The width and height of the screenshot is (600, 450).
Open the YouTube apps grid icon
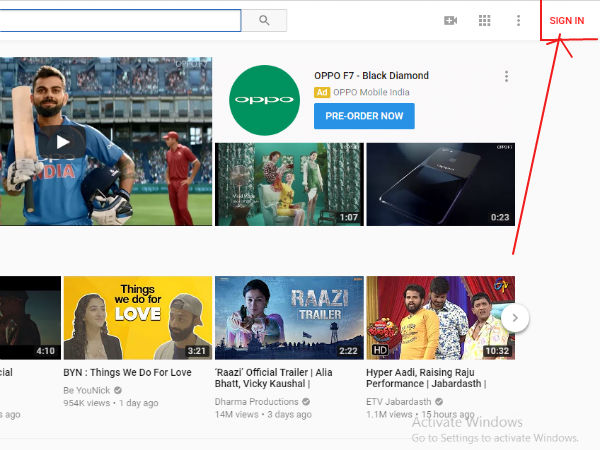(x=484, y=20)
